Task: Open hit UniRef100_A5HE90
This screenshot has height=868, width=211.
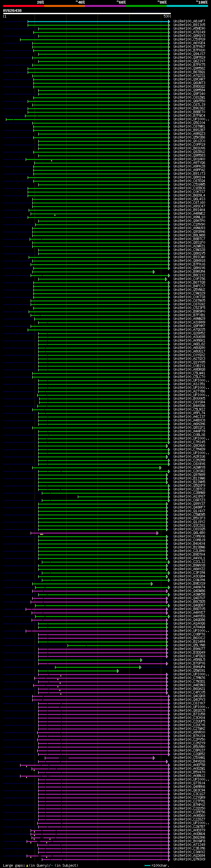Action: click(x=190, y=29)
